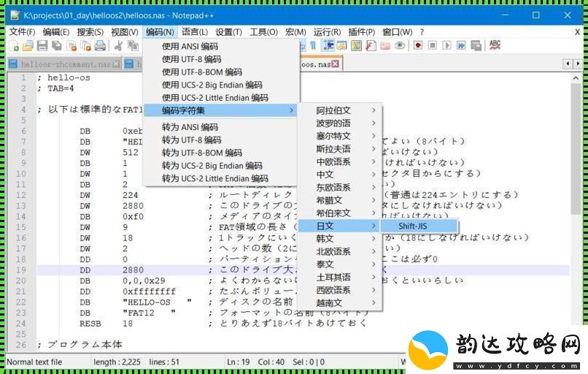Click the Copy toolbar icon
Screen dimensions: 588x374
click(x=133, y=46)
